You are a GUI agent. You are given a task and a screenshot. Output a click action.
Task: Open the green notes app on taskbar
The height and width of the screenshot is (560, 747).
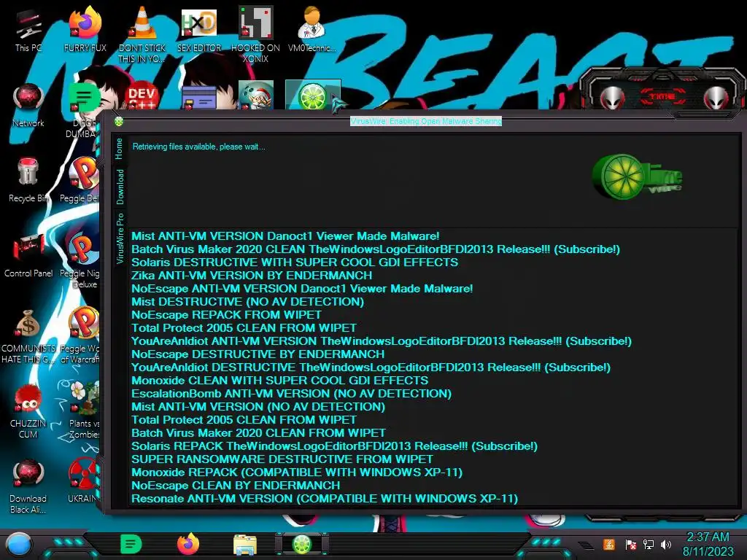[131, 544]
